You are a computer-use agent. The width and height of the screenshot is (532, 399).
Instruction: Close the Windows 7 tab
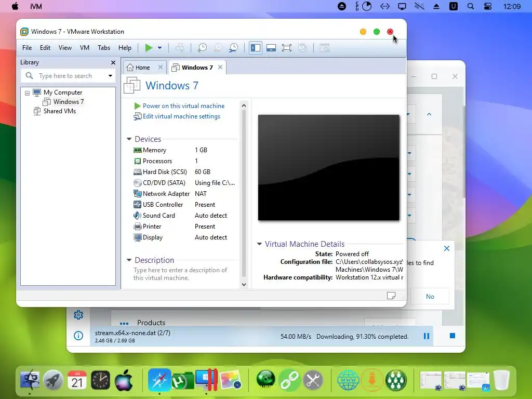coord(220,67)
